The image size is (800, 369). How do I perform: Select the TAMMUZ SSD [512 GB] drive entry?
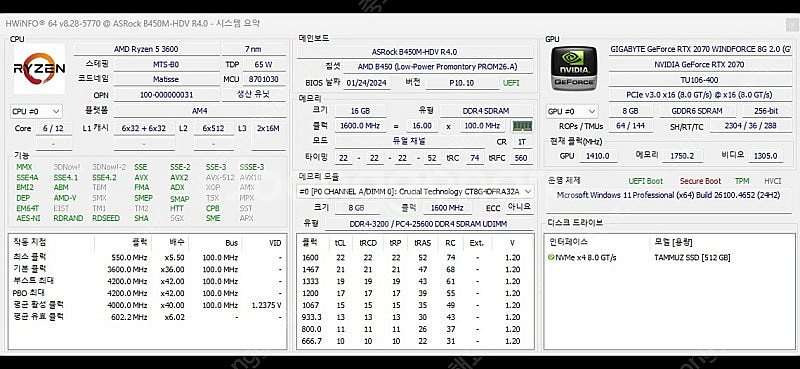click(x=692, y=258)
